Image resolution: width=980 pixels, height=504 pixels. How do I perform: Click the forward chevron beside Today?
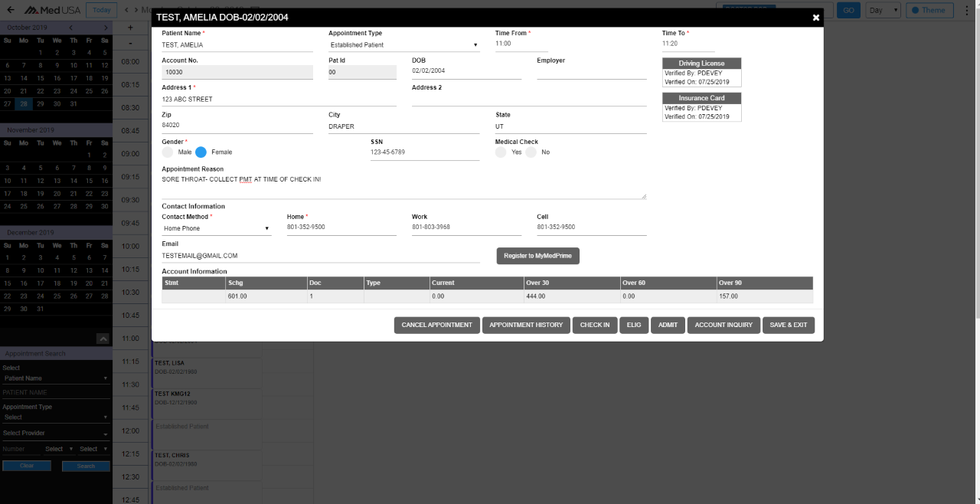click(x=136, y=10)
